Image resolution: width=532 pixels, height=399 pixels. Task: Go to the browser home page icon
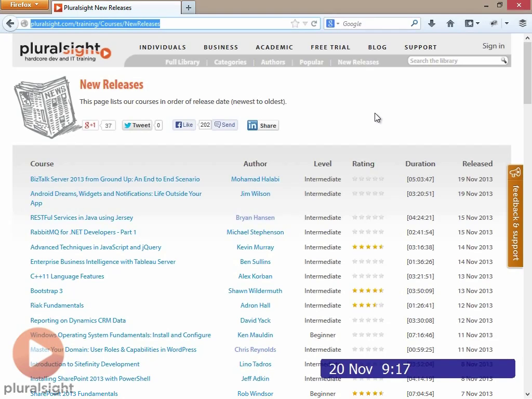click(450, 23)
